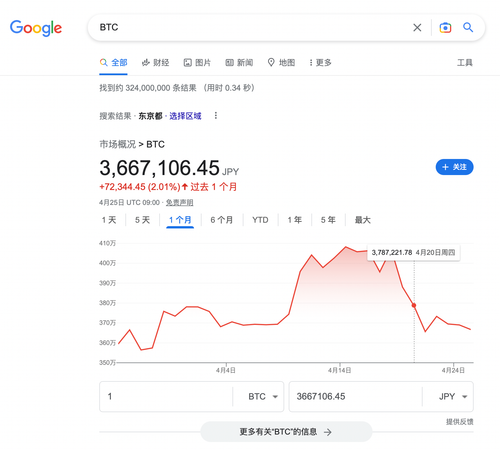Open the BTC currency dropdown
500x450 pixels.
click(263, 396)
